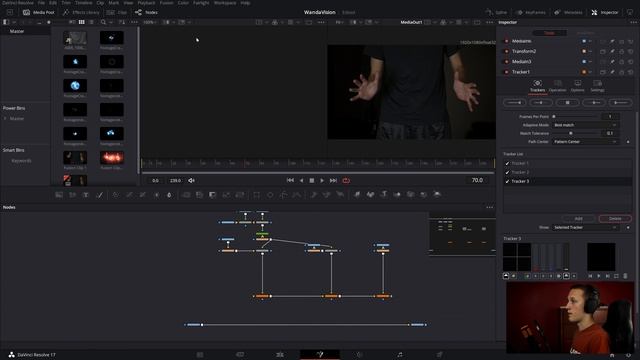
Task: Pin the Tracker1 controls
Action: [x=612, y=72]
